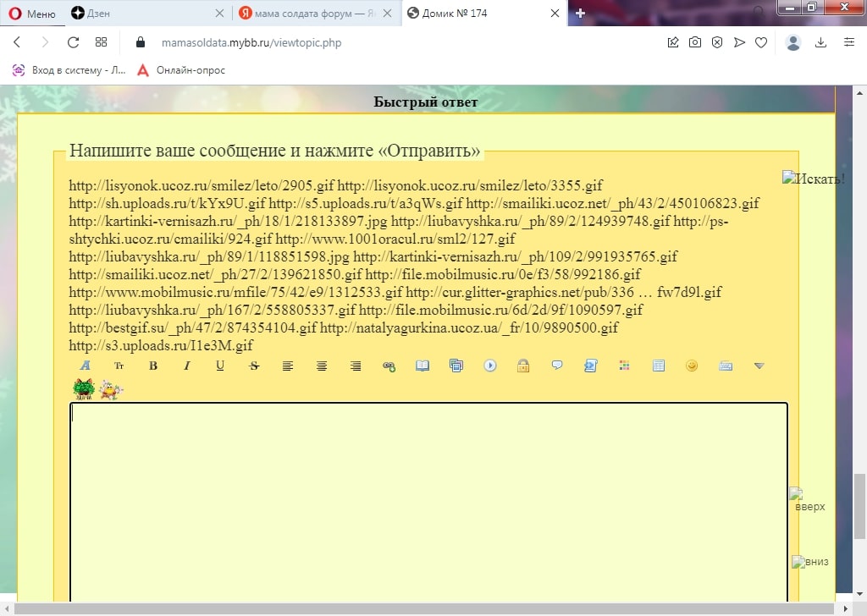Reload the page with the refresh button
This screenshot has width=867, height=616.
tap(73, 42)
